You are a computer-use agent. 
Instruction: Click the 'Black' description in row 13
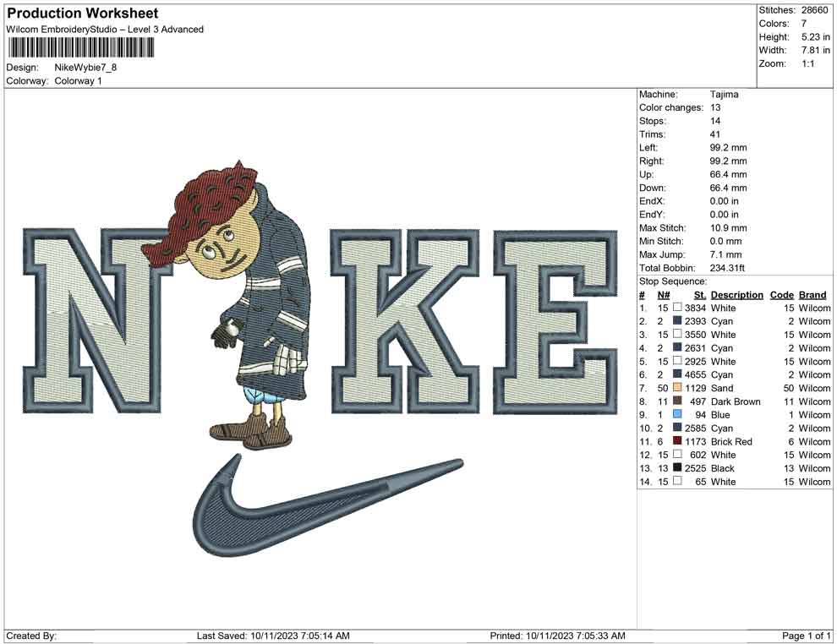[722, 468]
